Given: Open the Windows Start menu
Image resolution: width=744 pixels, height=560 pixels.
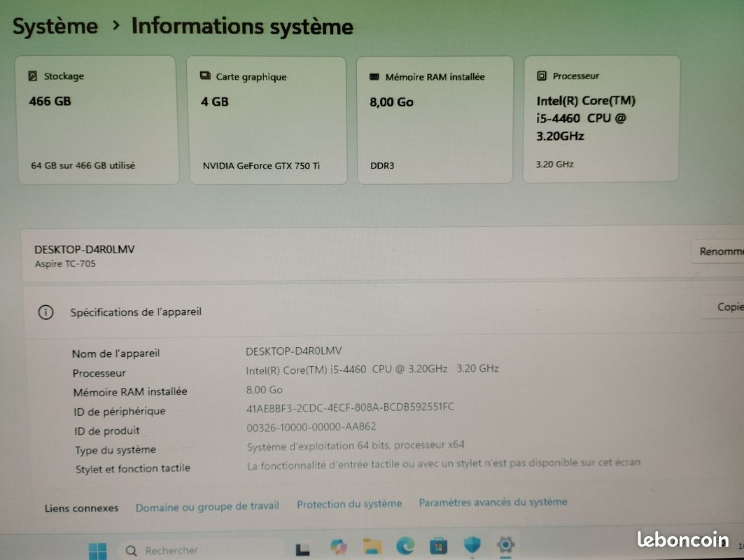Looking at the screenshot, I should pyautogui.click(x=98, y=551).
